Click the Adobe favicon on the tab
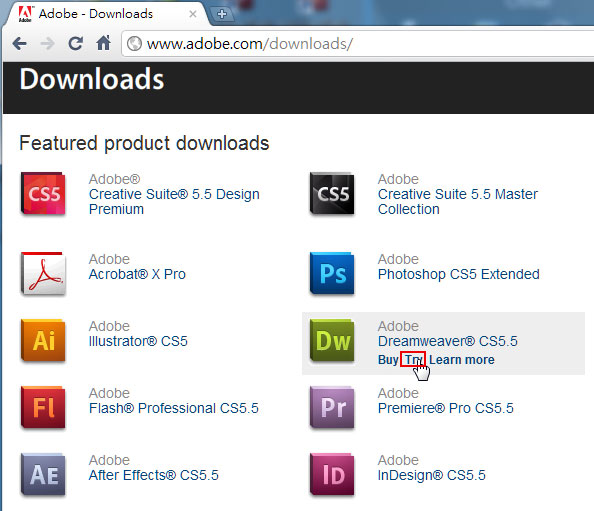Viewport: 594px width, 511px height. [x=25, y=14]
